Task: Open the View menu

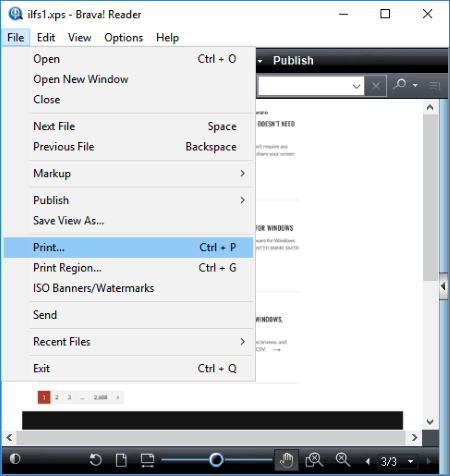Action: (x=79, y=38)
